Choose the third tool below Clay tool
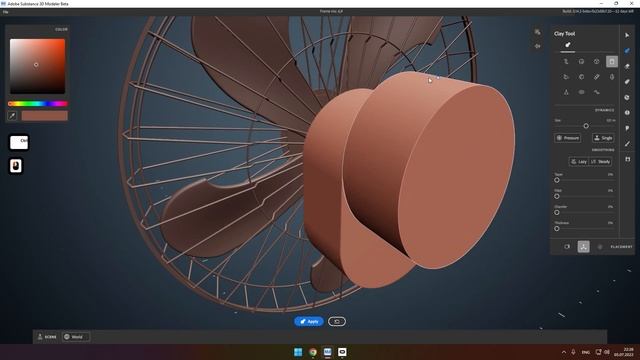The width and height of the screenshot is (640, 360). coord(627,67)
